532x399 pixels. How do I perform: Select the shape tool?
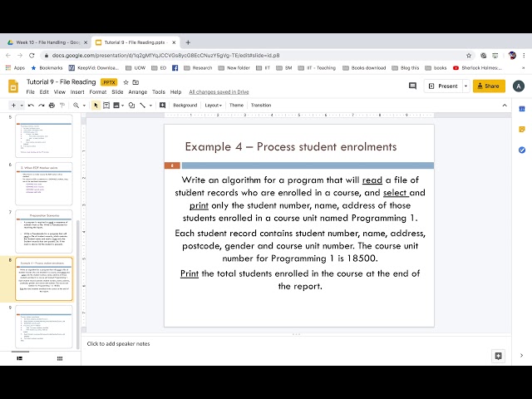131,106
